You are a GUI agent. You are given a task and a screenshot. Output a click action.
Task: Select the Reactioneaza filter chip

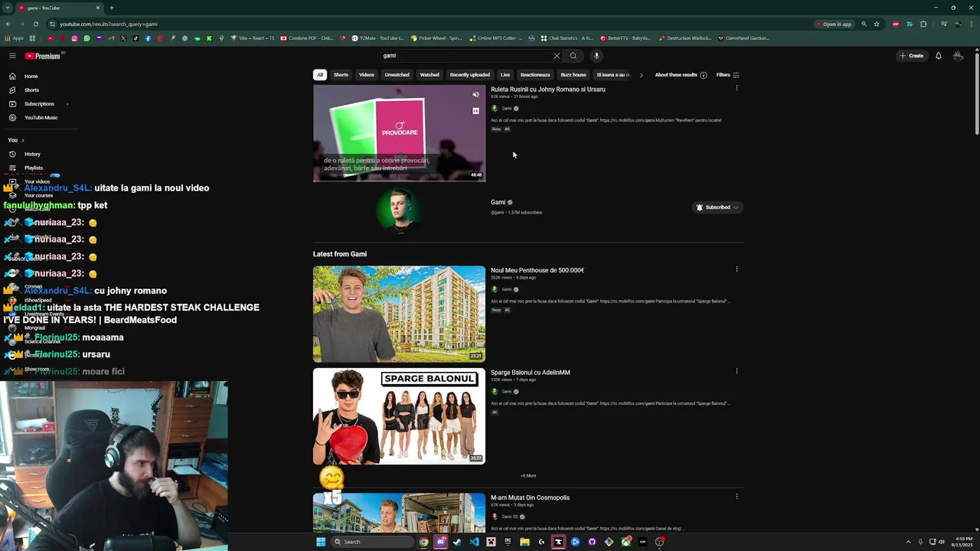pos(535,75)
